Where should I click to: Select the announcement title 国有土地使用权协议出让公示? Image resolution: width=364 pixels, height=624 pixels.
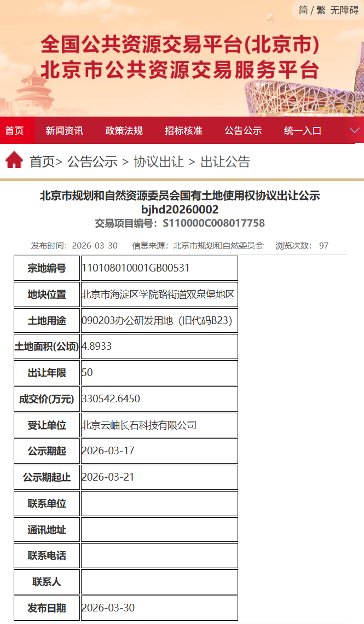coord(250,195)
